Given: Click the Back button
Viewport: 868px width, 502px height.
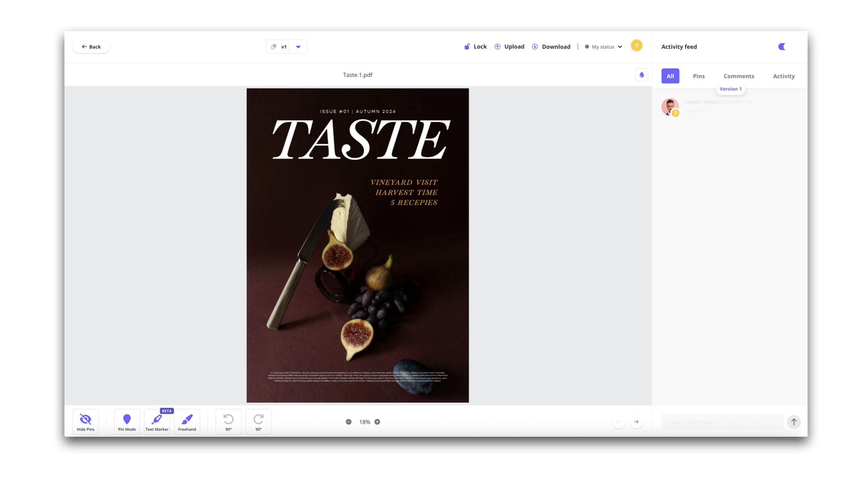Looking at the screenshot, I should click(x=91, y=47).
